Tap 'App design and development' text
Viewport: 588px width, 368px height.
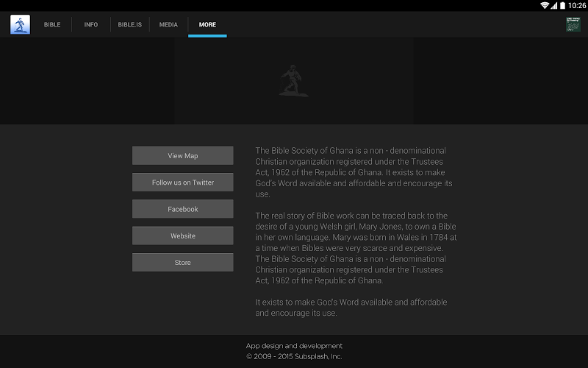tap(294, 346)
